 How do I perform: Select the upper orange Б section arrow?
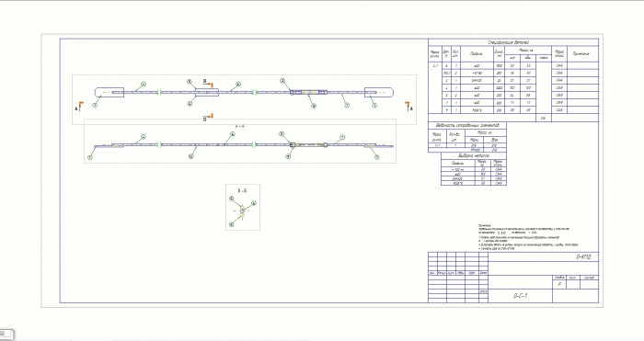208,84
